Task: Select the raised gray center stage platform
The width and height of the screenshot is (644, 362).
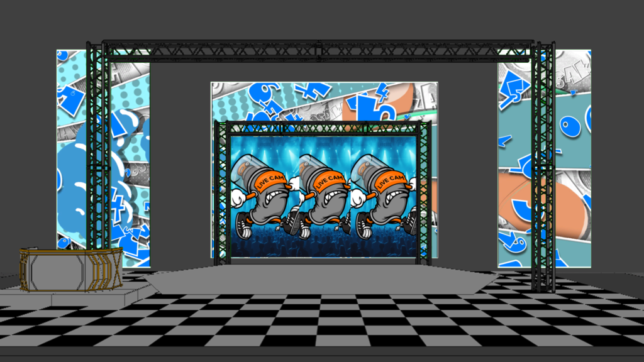Action: (321, 280)
